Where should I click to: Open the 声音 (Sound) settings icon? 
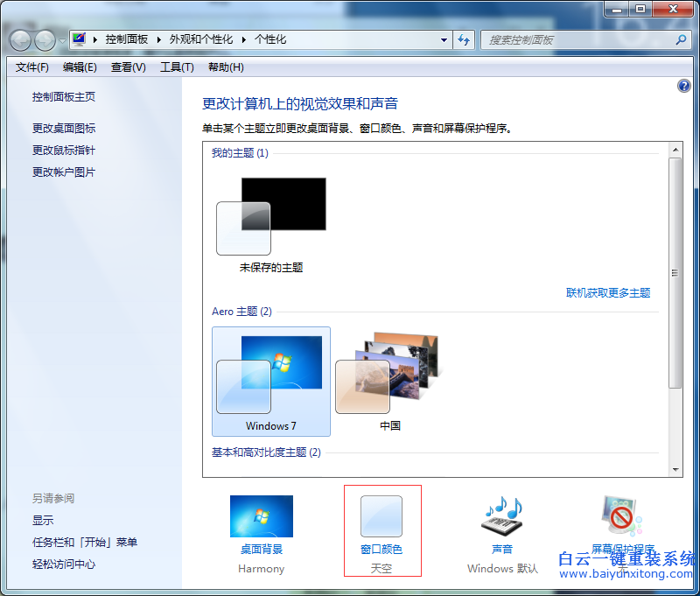coord(501,516)
